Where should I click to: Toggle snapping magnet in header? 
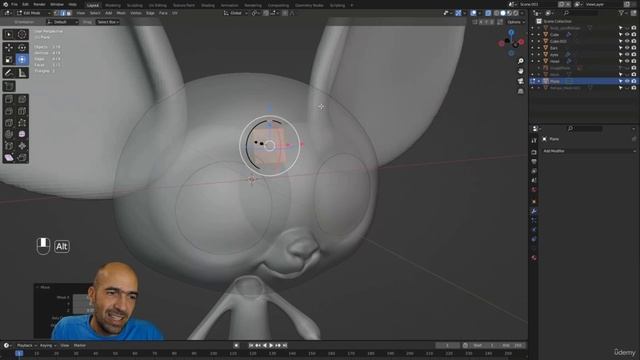point(266,13)
